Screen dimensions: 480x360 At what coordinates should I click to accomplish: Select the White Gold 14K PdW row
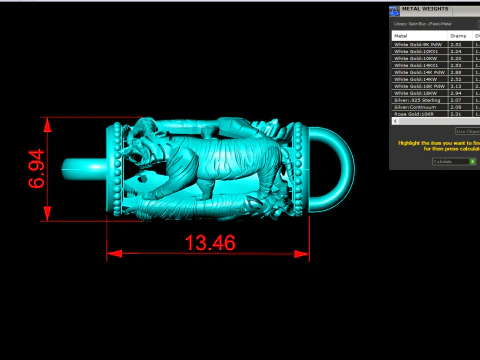[x=436, y=72]
